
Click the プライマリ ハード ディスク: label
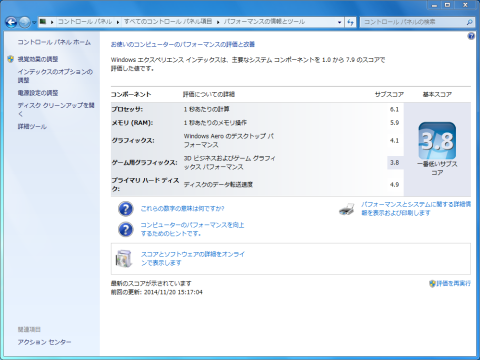click(x=145, y=184)
